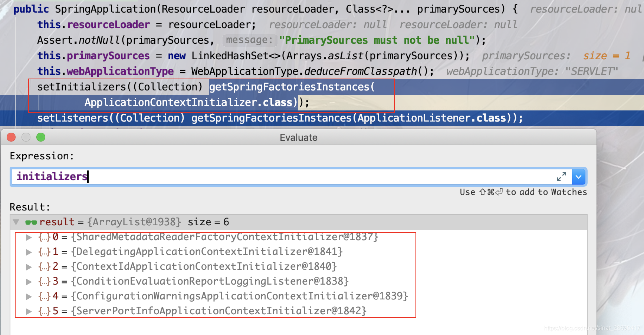Select row SharedMetadataReaderFactoryContextInitializer@1837

(x=299, y=237)
